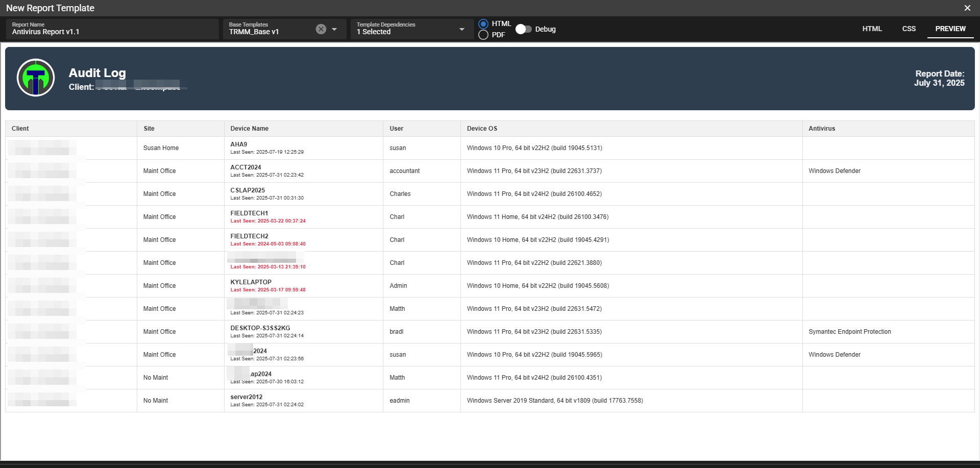The image size is (980, 468).
Task: Open the Base Templates dropdown arrow
Action: [x=334, y=29]
